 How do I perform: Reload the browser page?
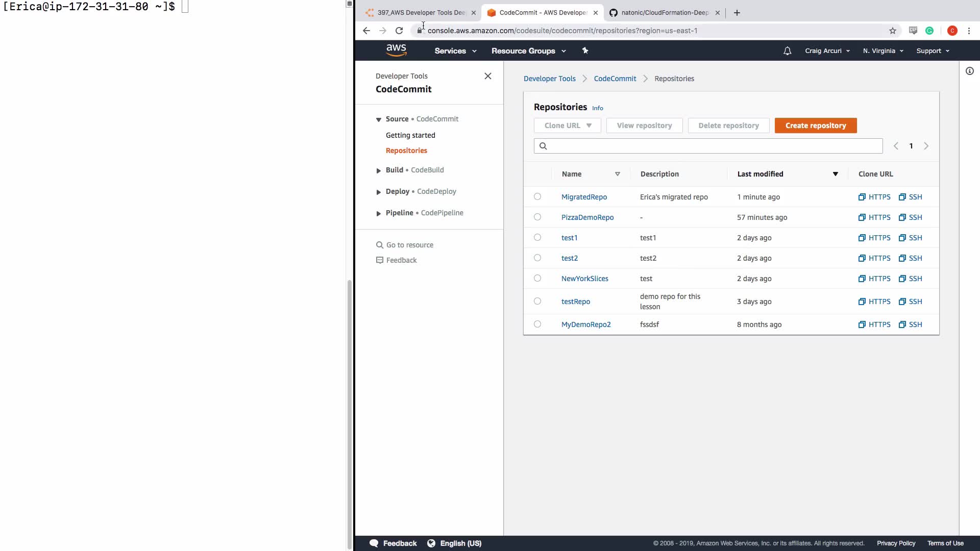(x=399, y=31)
